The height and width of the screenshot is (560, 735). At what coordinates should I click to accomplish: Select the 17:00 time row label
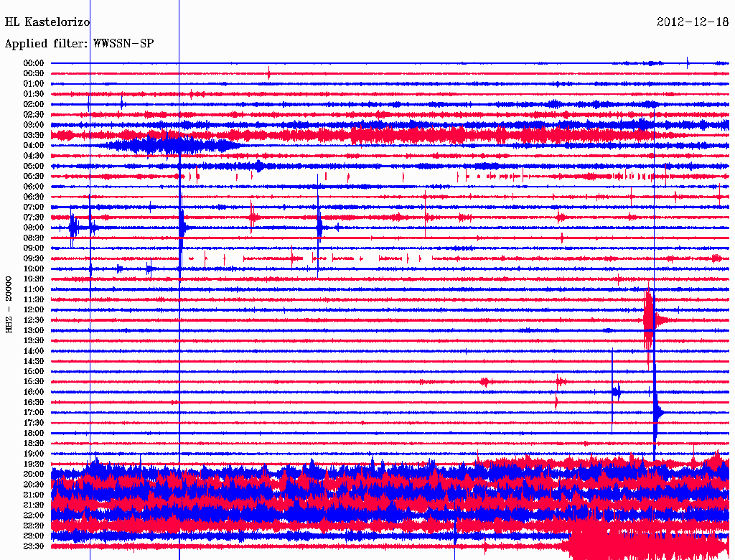point(34,412)
